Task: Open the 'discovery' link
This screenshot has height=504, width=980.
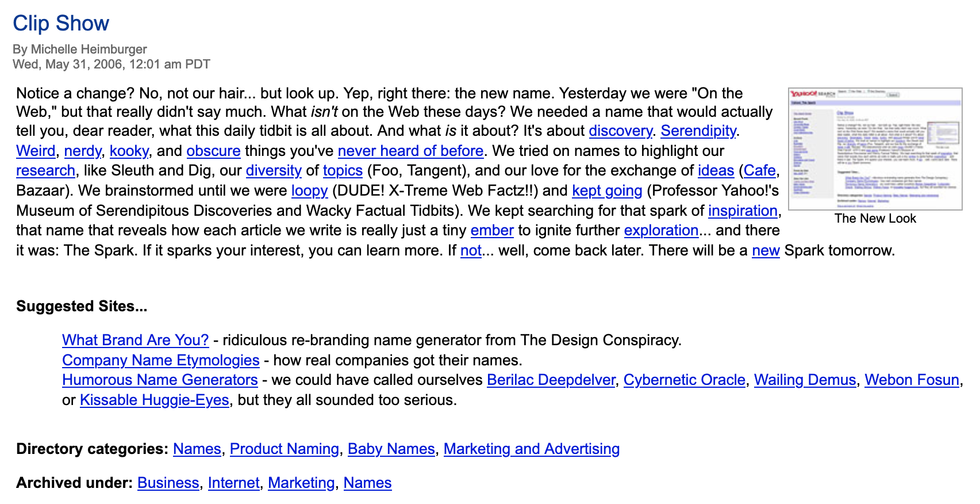Action: (x=620, y=131)
